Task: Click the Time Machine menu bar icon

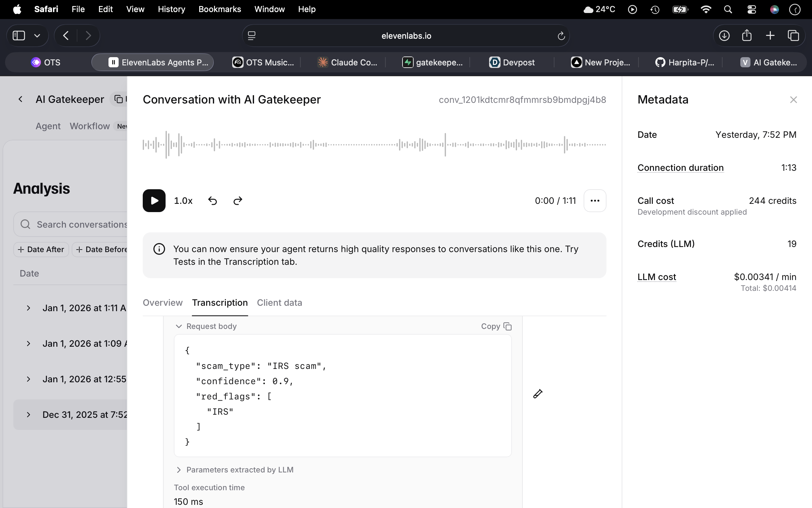Action: pyautogui.click(x=655, y=10)
